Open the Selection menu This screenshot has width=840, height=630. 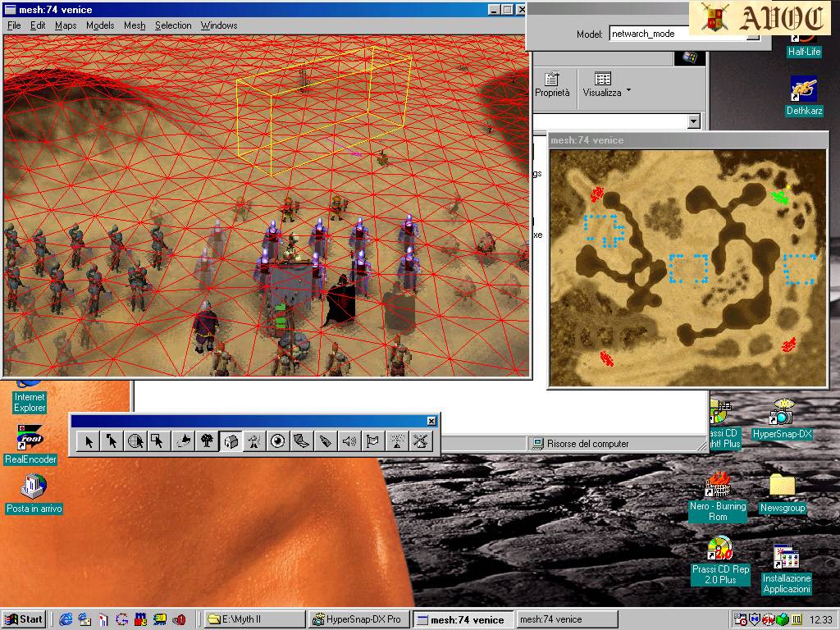point(173,25)
